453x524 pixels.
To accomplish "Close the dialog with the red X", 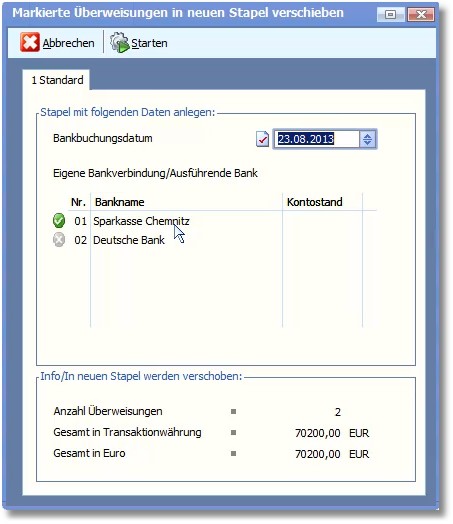I will click(421, 14).
